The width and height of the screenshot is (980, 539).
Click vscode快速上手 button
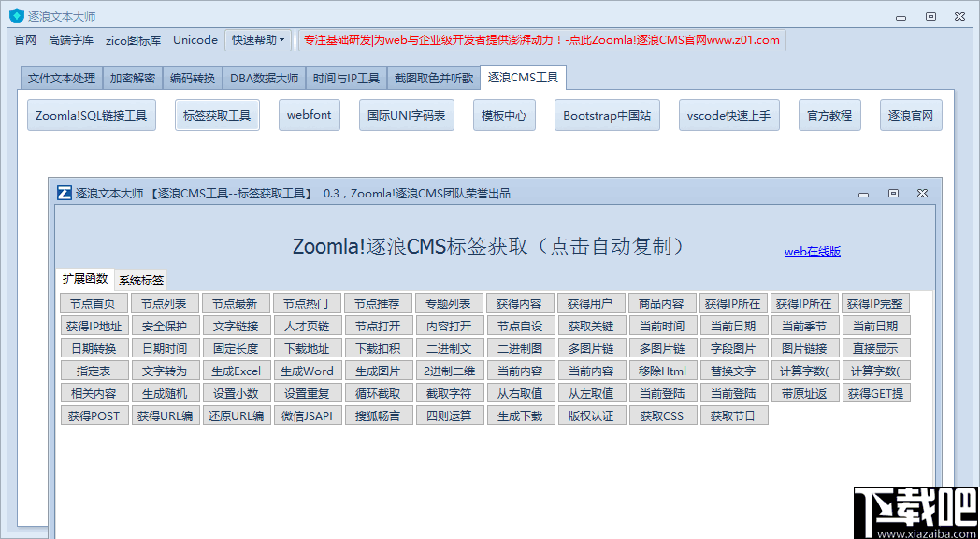point(728,115)
